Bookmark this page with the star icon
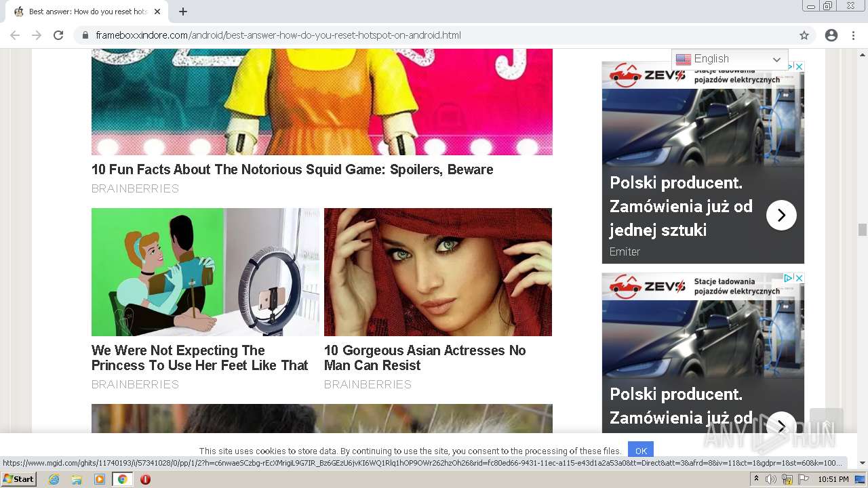 tap(804, 35)
